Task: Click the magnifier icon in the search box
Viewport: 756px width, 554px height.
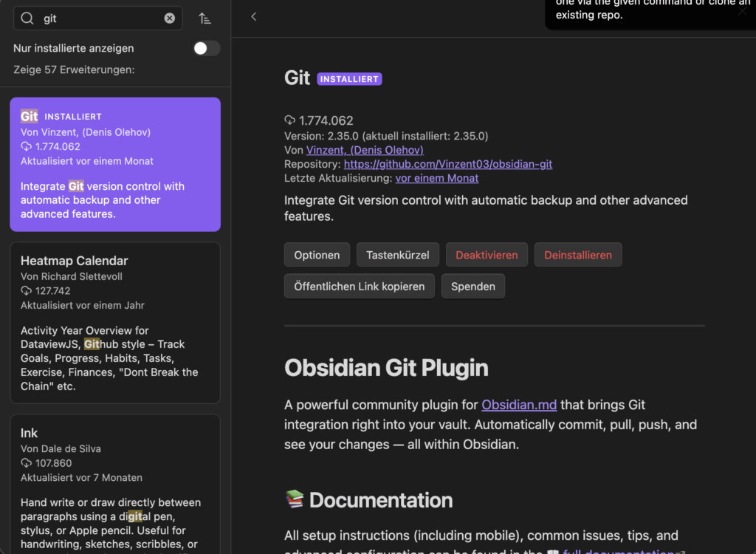Action: click(x=27, y=18)
